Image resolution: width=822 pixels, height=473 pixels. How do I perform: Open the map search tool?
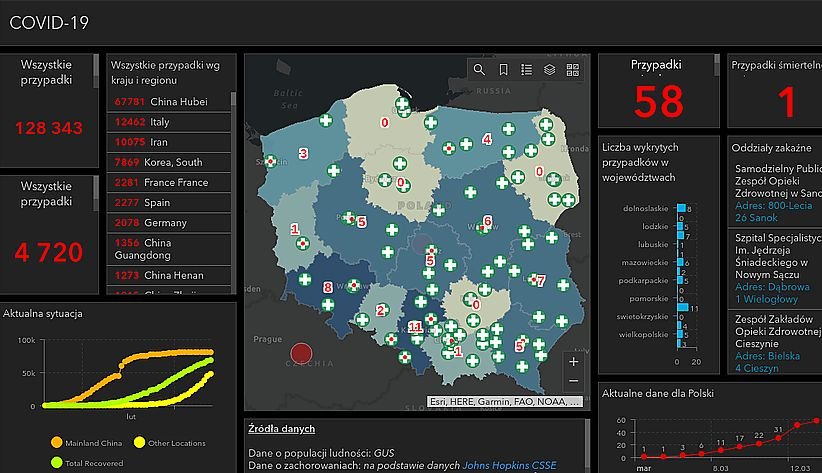(x=480, y=70)
